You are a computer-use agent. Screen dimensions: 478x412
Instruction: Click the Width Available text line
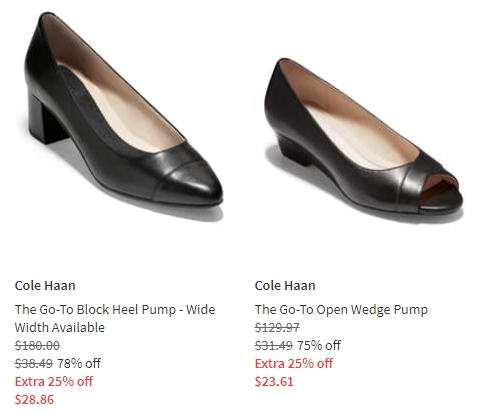pos(60,327)
